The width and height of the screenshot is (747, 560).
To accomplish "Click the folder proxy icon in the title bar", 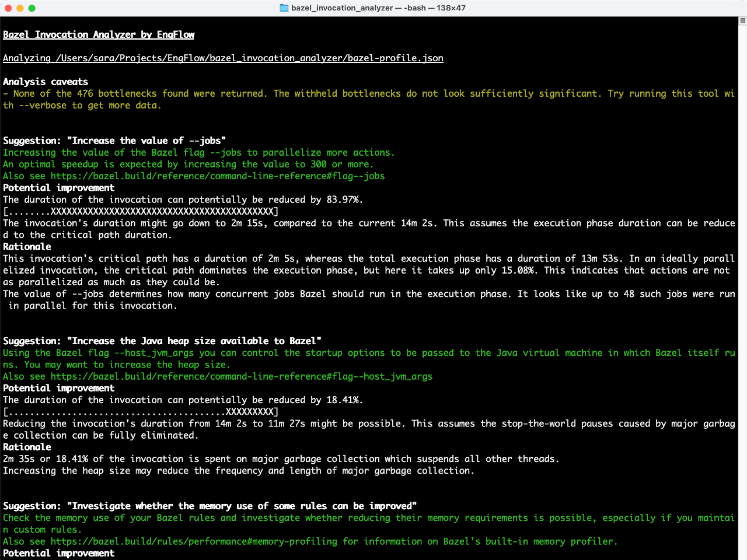I will pyautogui.click(x=284, y=8).
